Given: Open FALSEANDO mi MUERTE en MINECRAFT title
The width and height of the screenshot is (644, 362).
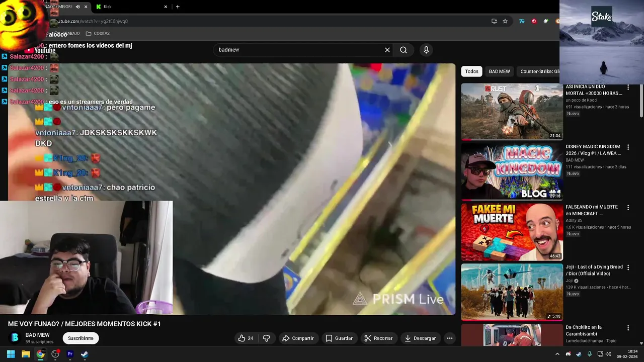Looking at the screenshot, I should tap(592, 210).
